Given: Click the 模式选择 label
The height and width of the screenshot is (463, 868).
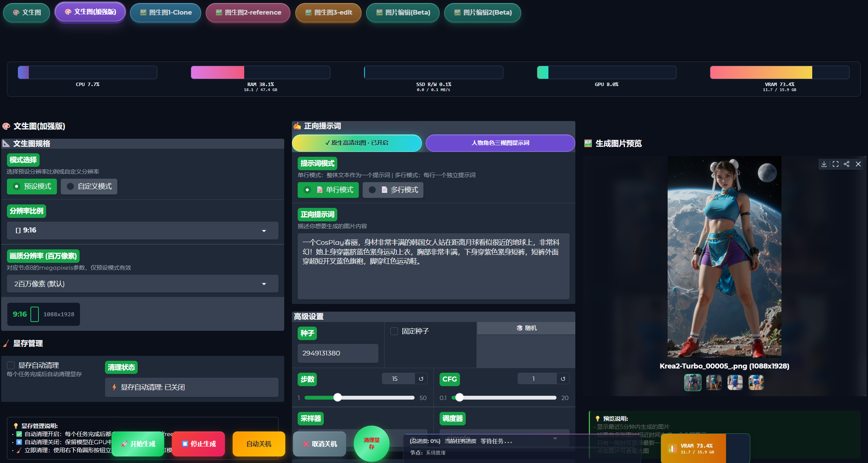Looking at the screenshot, I should pos(23,160).
